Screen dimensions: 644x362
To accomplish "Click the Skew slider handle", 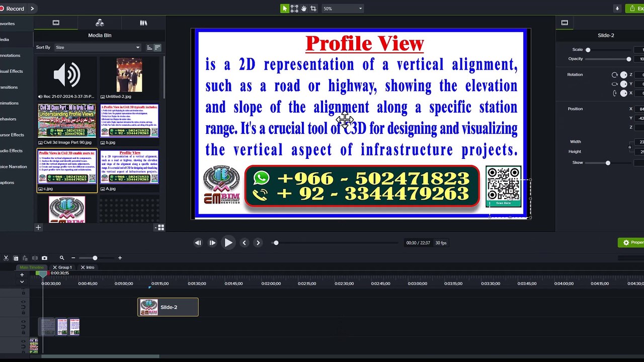I will (x=608, y=163).
